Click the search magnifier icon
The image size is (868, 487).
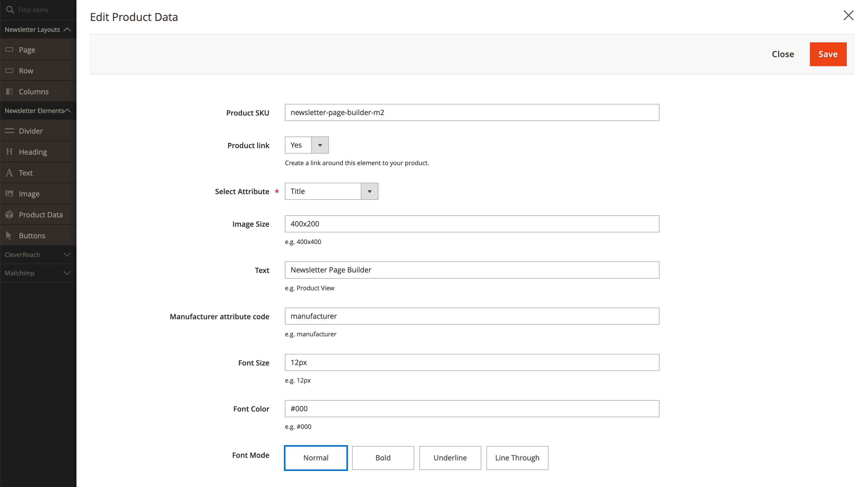coord(10,10)
